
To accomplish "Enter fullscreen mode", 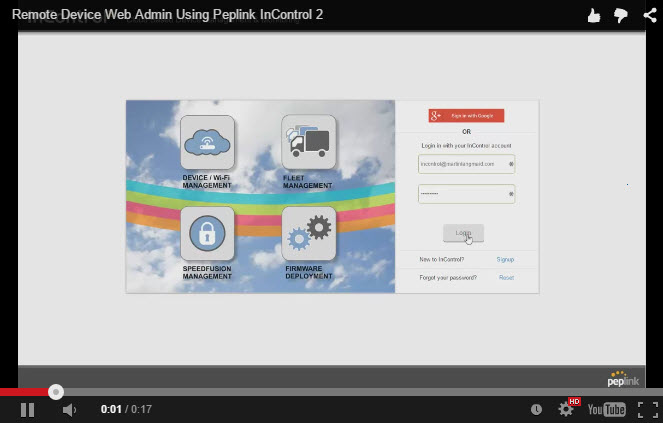I will click(647, 409).
